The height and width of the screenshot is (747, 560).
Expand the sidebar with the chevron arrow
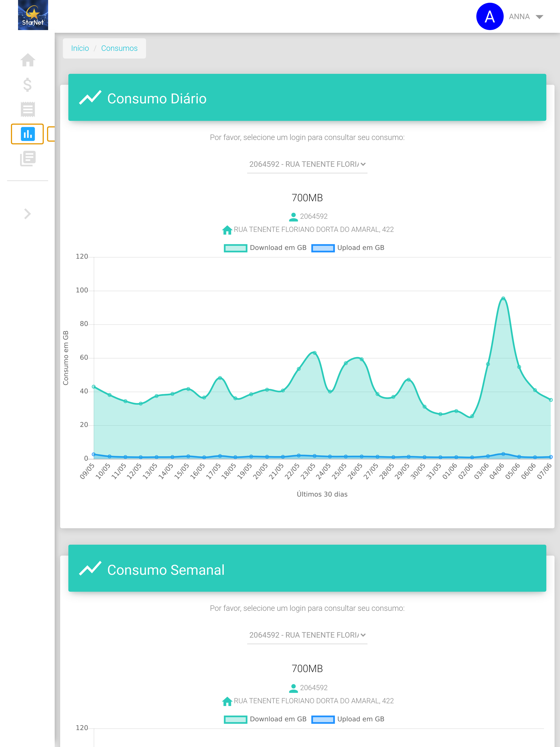click(x=28, y=214)
